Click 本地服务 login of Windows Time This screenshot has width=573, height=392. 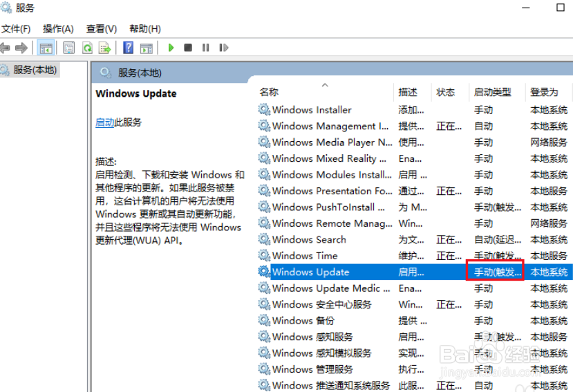tap(549, 256)
